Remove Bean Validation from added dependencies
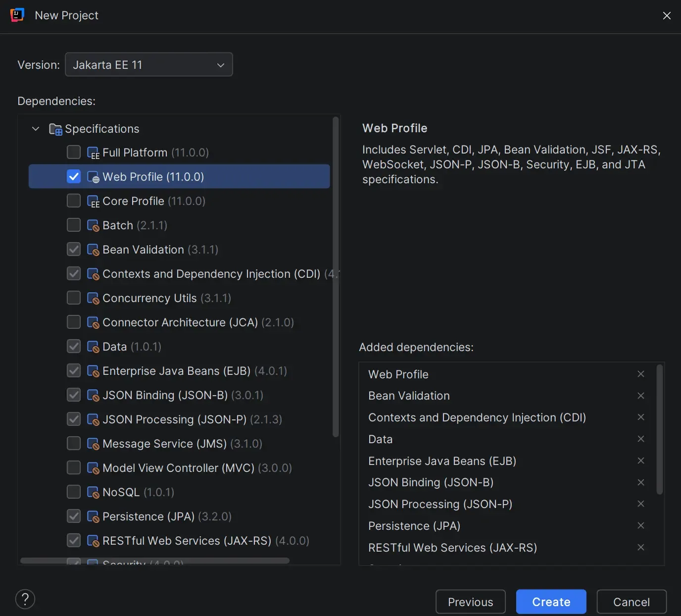681x616 pixels. 641,396
